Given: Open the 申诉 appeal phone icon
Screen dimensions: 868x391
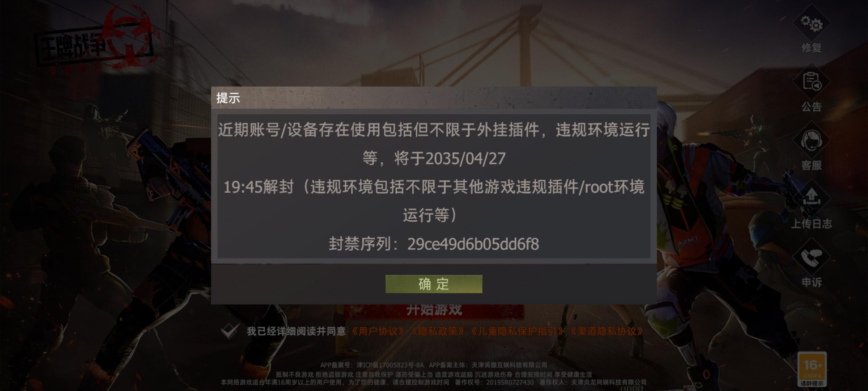Looking at the screenshot, I should click(x=812, y=257).
